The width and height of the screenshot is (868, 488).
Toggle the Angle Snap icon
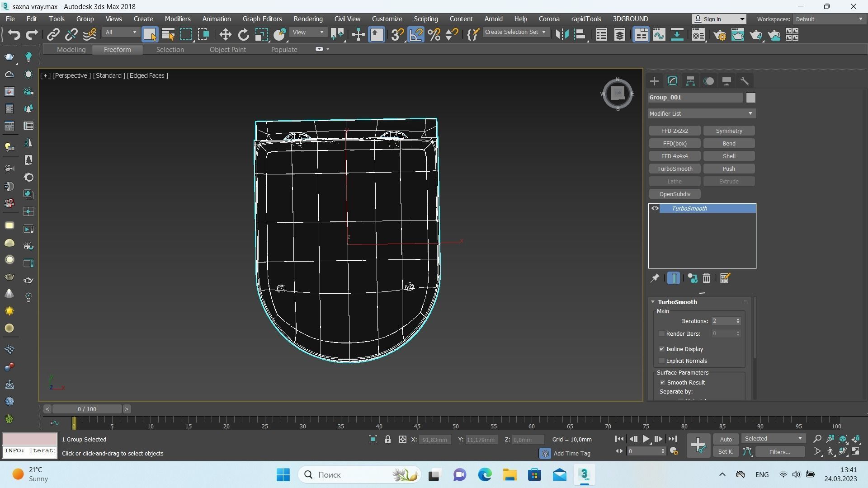pyautogui.click(x=416, y=34)
